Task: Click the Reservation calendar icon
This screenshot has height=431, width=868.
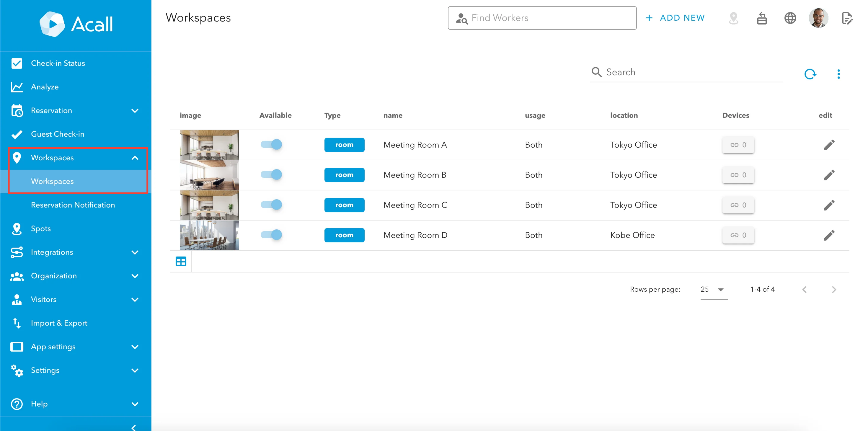Action: click(x=17, y=110)
